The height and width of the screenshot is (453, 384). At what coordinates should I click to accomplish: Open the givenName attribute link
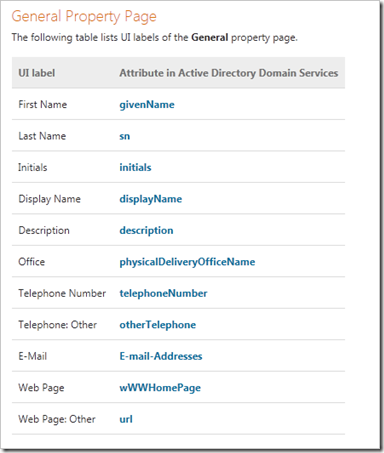[147, 105]
